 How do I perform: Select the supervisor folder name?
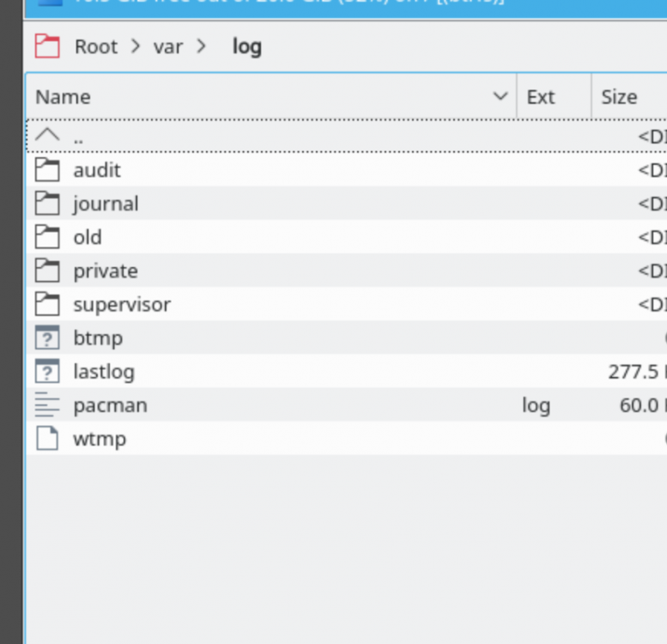[x=122, y=305]
